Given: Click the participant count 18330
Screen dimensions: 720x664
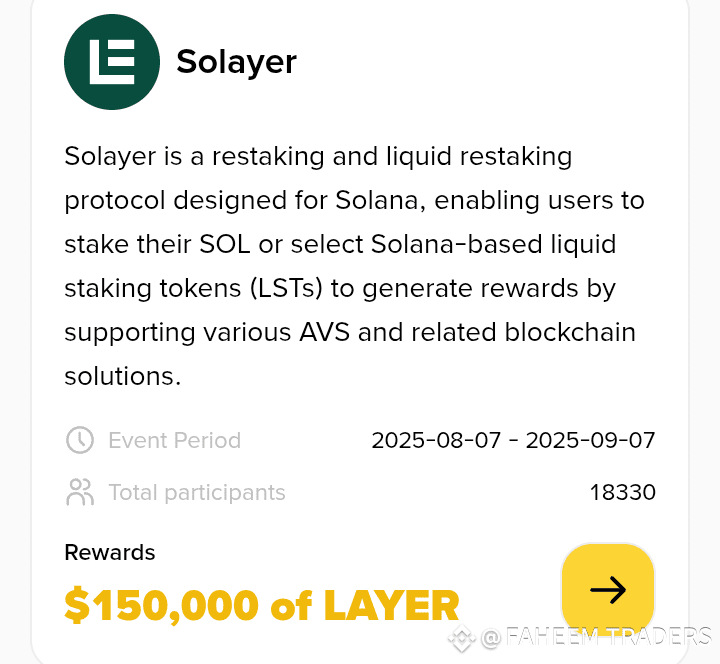Looking at the screenshot, I should [x=623, y=492].
